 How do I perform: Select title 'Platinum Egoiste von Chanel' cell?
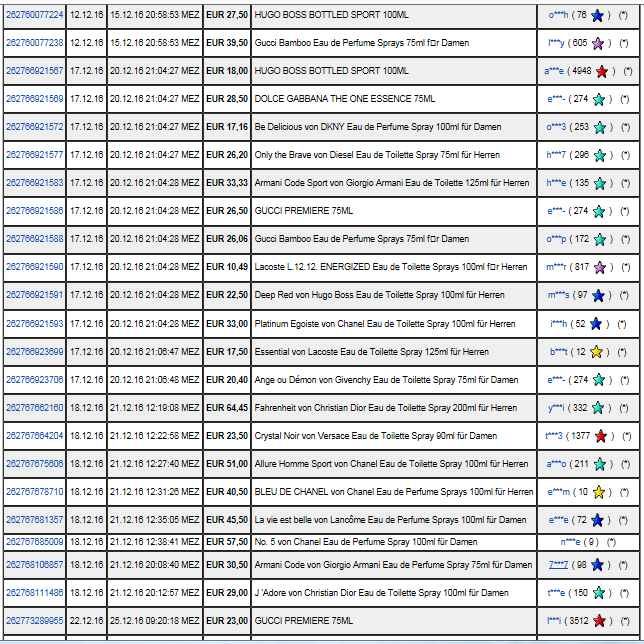394,324
